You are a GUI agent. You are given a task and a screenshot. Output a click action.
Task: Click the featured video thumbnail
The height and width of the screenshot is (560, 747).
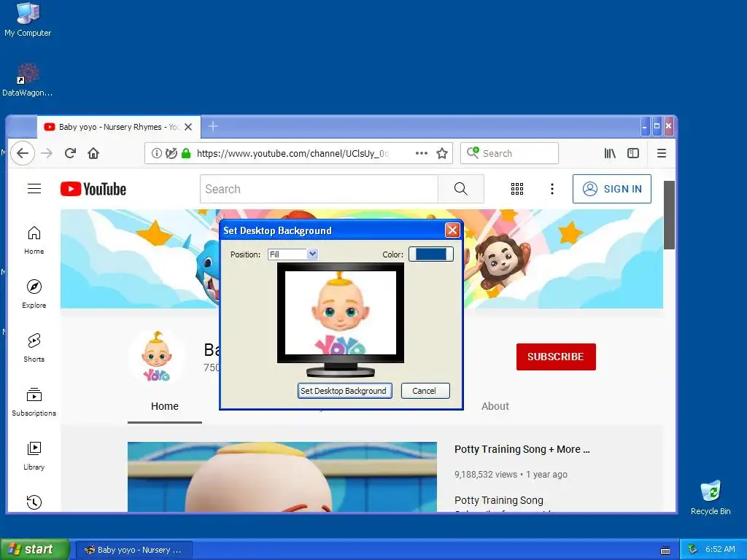282,477
